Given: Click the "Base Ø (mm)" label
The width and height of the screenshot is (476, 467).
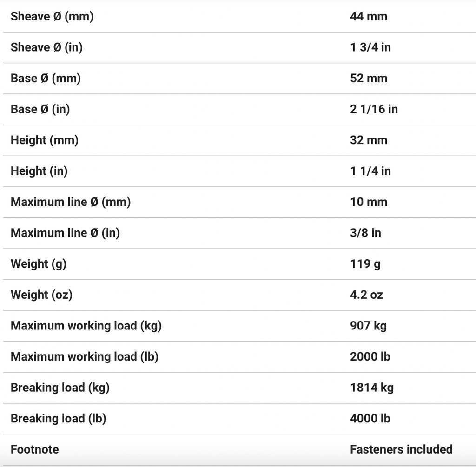Looking at the screenshot, I should point(46,78).
